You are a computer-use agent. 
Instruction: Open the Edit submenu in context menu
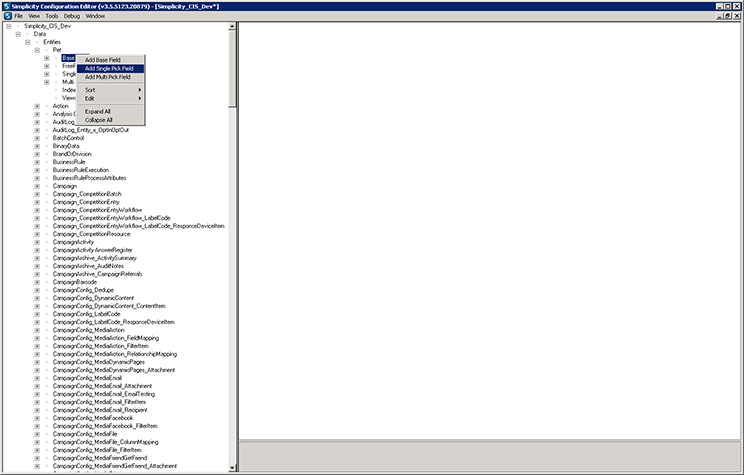[x=111, y=99]
